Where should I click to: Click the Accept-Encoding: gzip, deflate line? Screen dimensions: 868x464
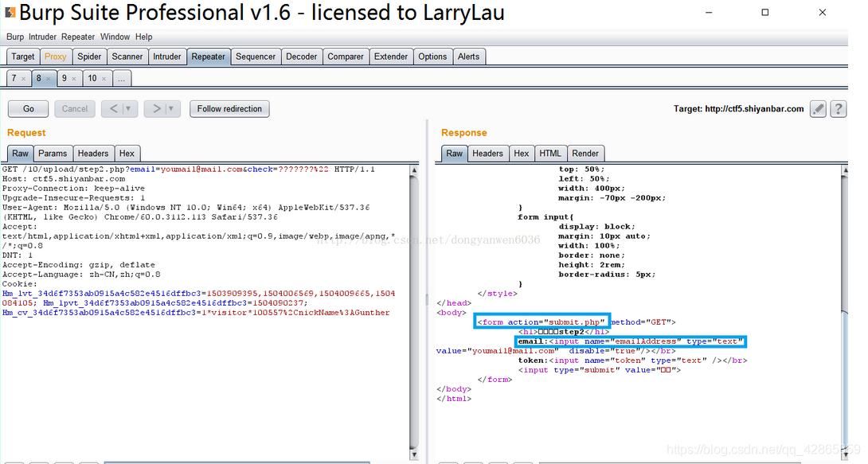click(79, 265)
